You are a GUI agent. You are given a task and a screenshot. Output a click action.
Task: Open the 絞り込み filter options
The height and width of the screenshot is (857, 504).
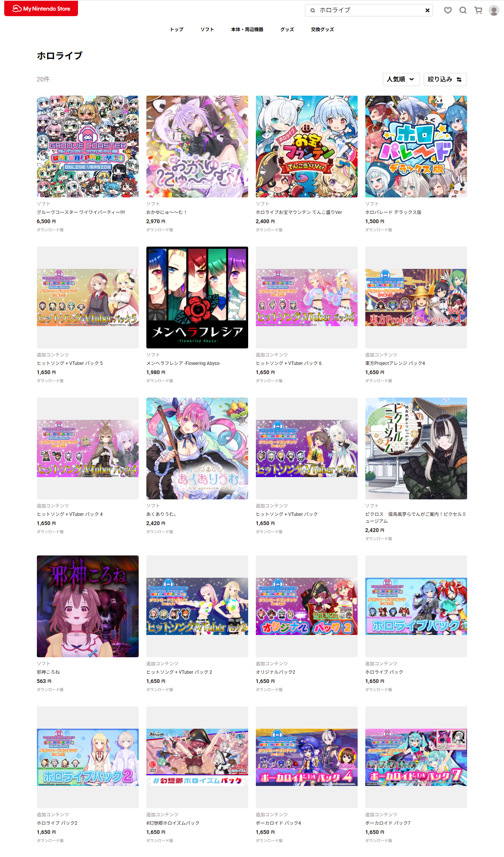445,79
